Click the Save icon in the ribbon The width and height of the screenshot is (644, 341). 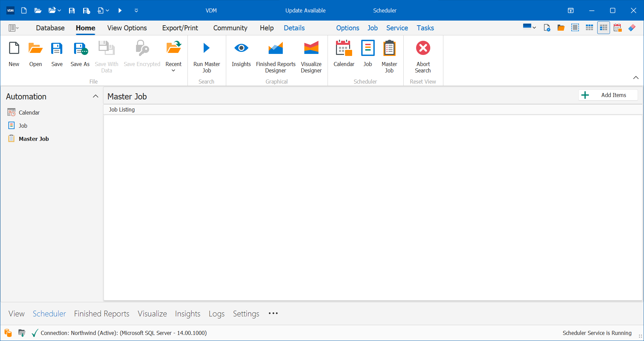click(57, 54)
